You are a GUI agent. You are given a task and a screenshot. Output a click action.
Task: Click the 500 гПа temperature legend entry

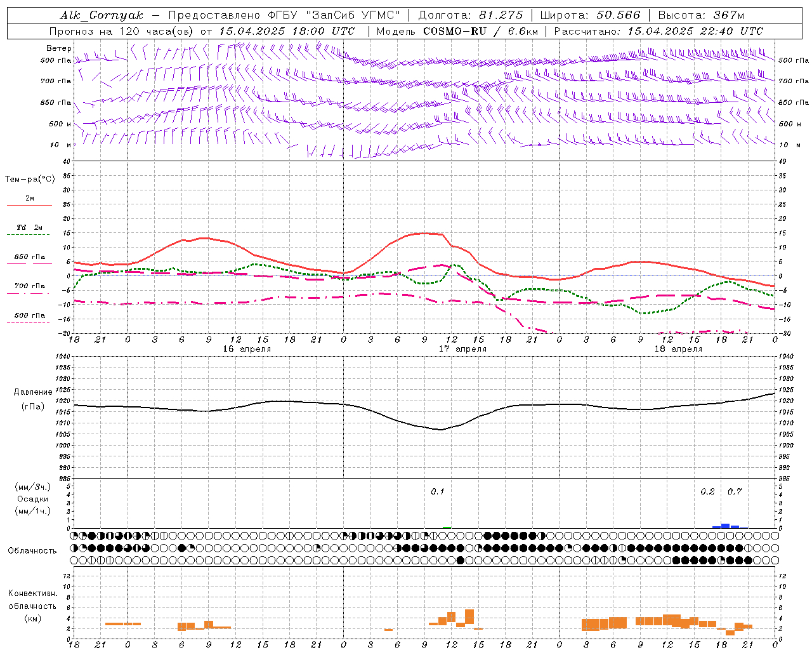point(29,318)
